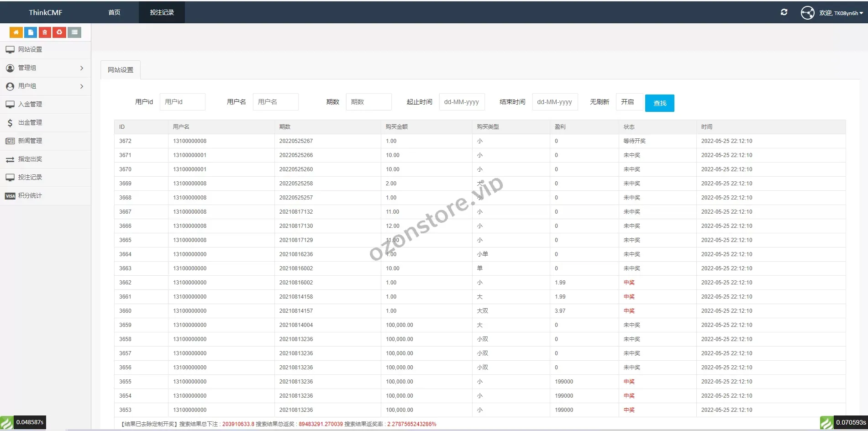Image resolution: width=868 pixels, height=431 pixels.
Task: Click the ThinkCMF brand link
Action: pyautogui.click(x=45, y=12)
